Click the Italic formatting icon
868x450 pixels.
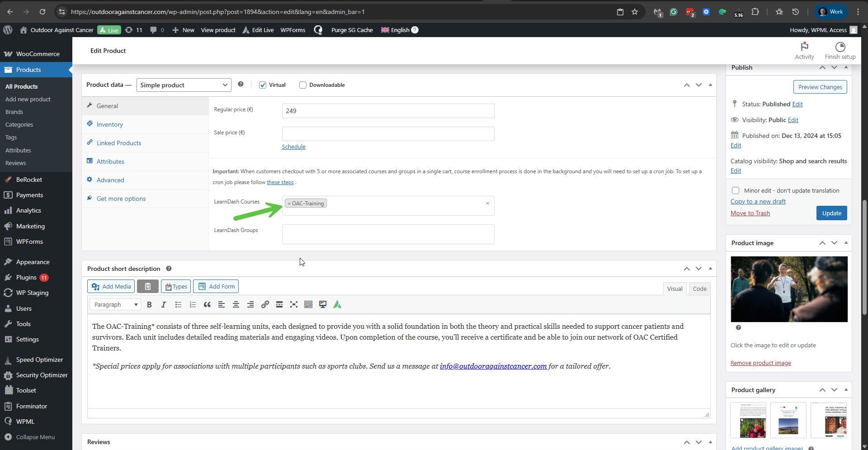[x=164, y=305]
